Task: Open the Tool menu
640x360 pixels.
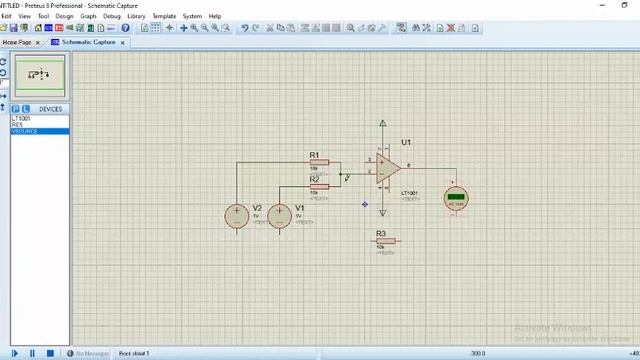Action: [43, 16]
